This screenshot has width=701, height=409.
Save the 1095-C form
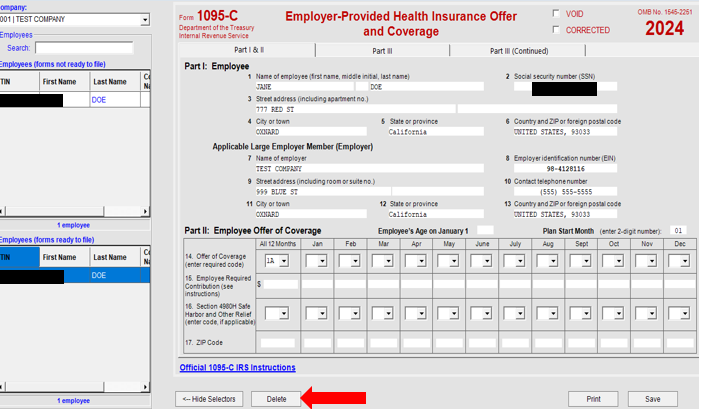pyautogui.click(x=653, y=399)
